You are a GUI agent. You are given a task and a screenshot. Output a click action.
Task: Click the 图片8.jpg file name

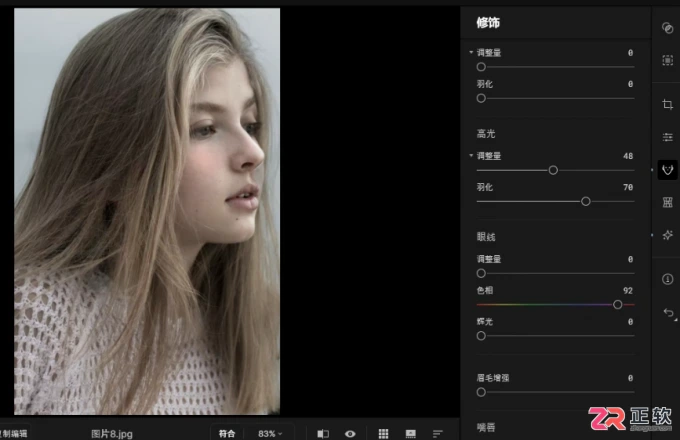tap(112, 434)
